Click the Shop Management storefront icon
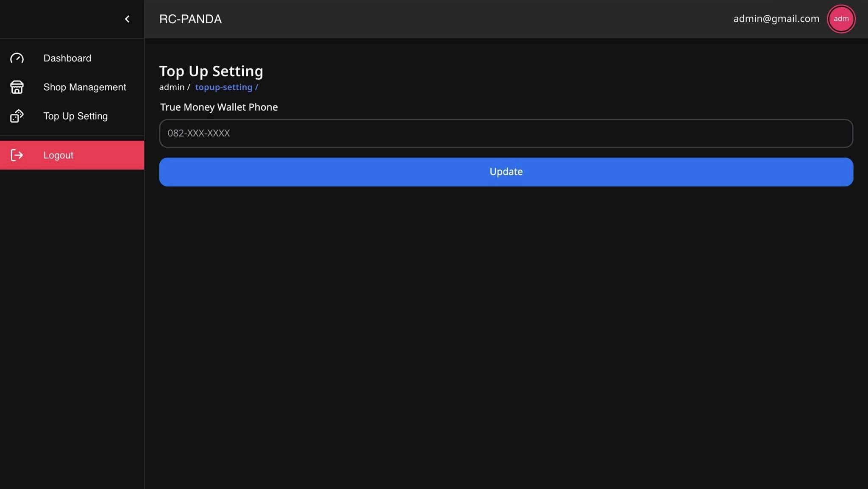Image resolution: width=868 pixels, height=489 pixels. pyautogui.click(x=17, y=87)
